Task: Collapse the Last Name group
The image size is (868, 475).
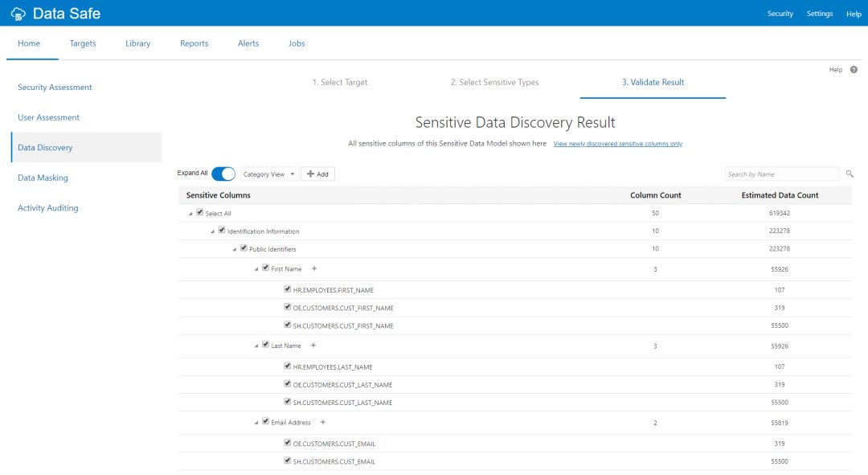Action: coord(256,346)
